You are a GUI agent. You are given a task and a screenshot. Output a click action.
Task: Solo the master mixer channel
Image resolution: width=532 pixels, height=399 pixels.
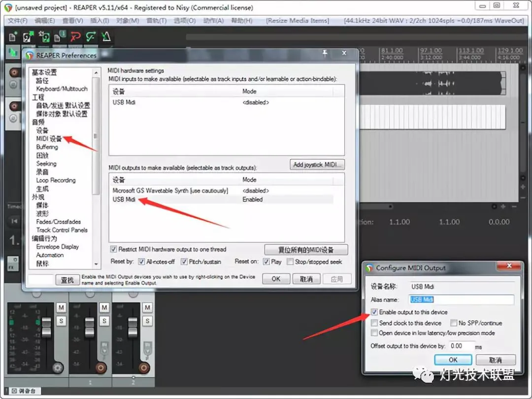point(61,321)
